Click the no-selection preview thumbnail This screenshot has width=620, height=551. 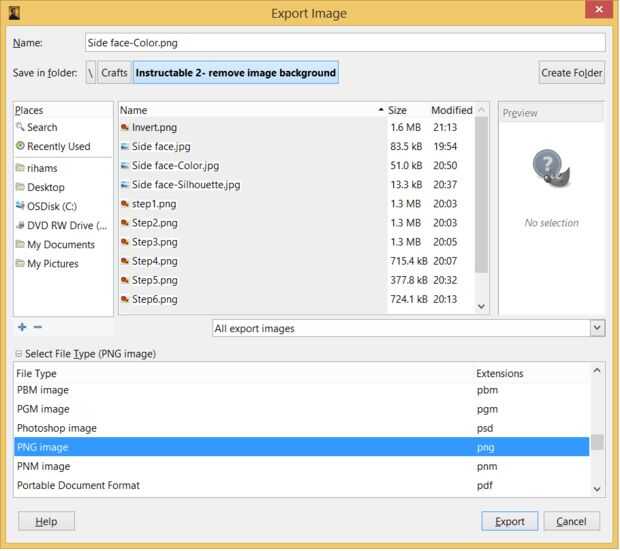pyautogui.click(x=551, y=168)
